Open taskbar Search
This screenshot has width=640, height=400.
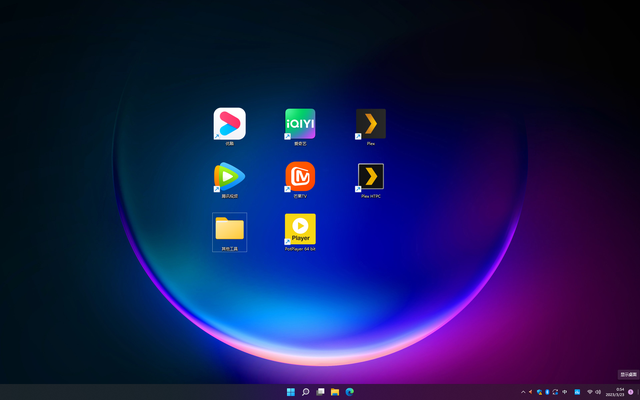tap(305, 392)
